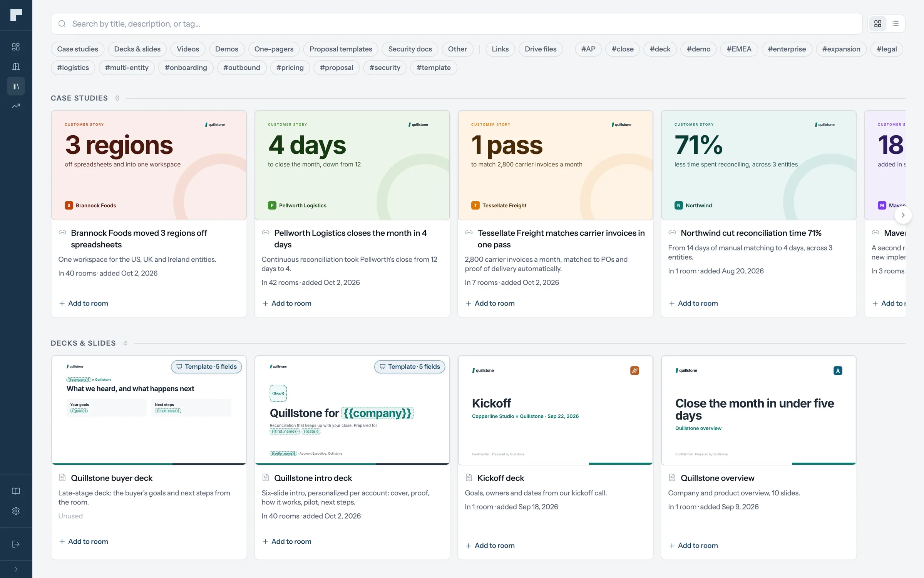Open the settings gear icon in sidebar
Viewport: 924px width, 578px height.
[16, 511]
